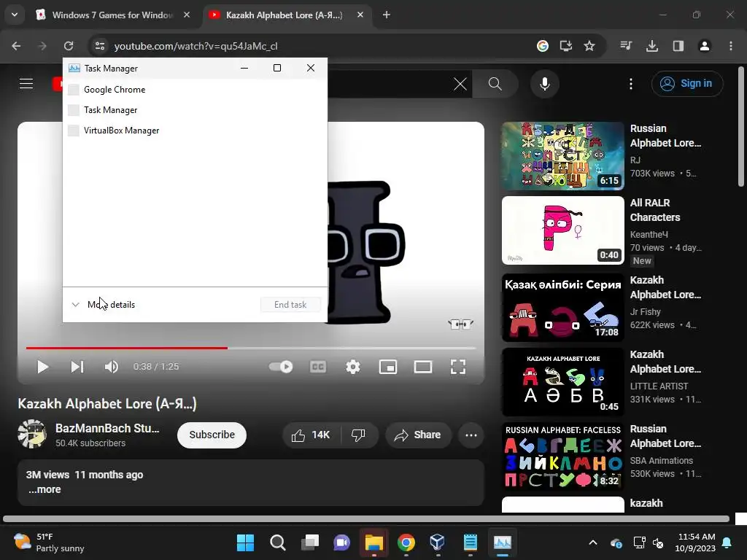Select VirtualBox Manager in Task Manager

pyautogui.click(x=195, y=131)
